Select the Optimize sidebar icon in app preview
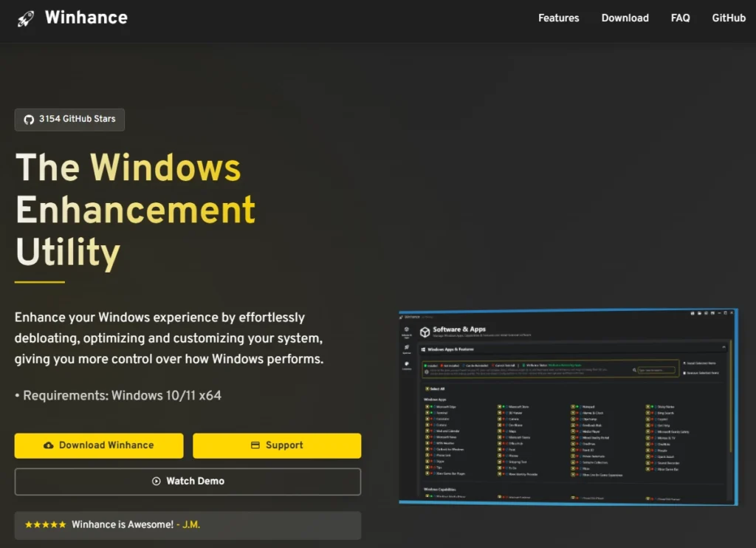 407,347
